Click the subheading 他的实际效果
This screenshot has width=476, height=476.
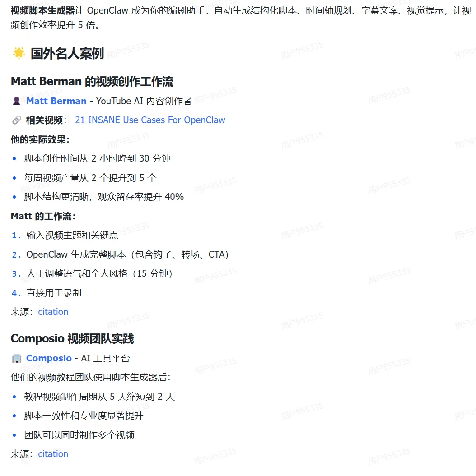[40, 140]
